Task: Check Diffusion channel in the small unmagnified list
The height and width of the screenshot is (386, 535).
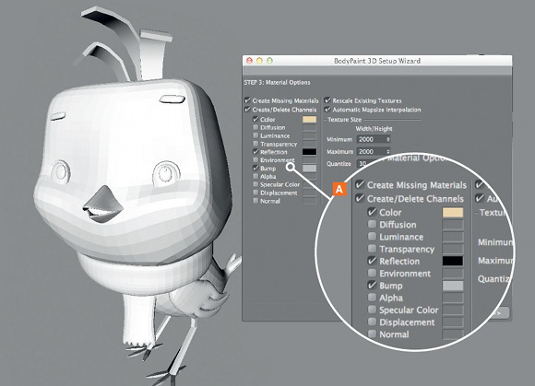Action: pyautogui.click(x=255, y=127)
